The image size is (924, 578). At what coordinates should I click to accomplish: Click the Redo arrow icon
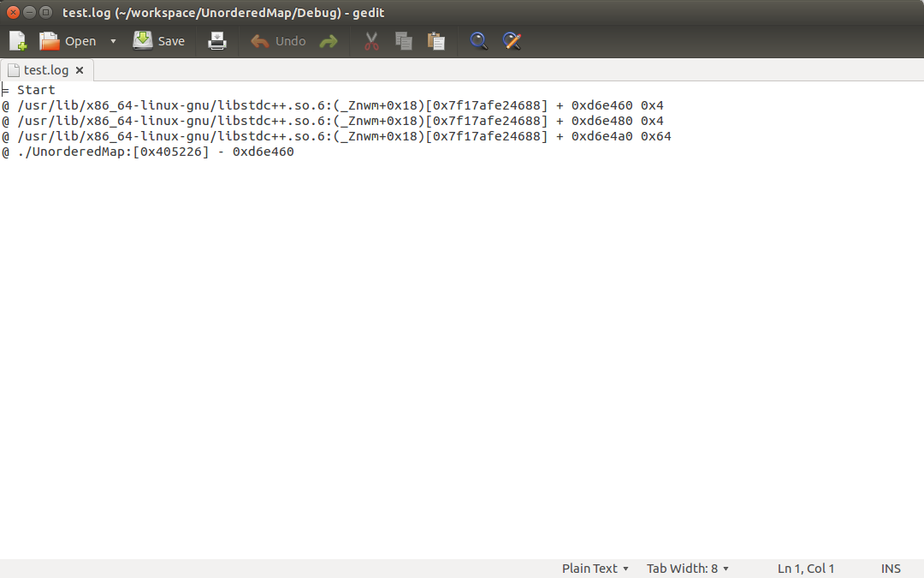pyautogui.click(x=329, y=41)
